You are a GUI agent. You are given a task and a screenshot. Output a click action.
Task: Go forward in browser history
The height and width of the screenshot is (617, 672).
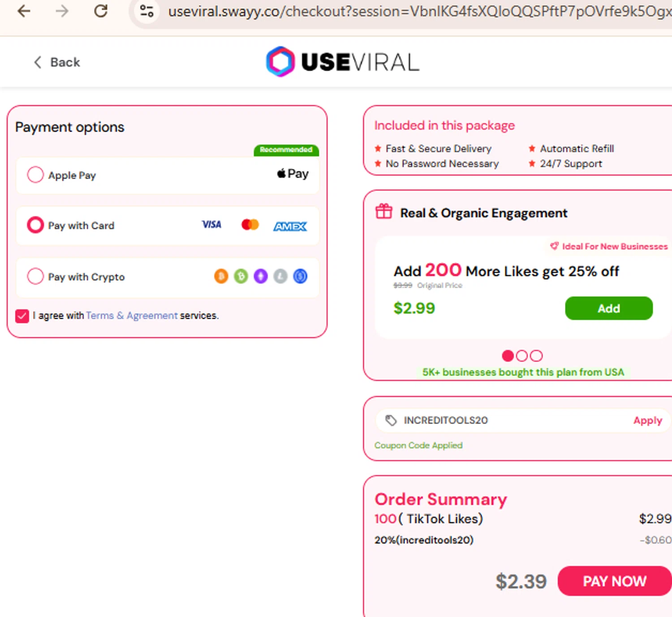pos(62,11)
